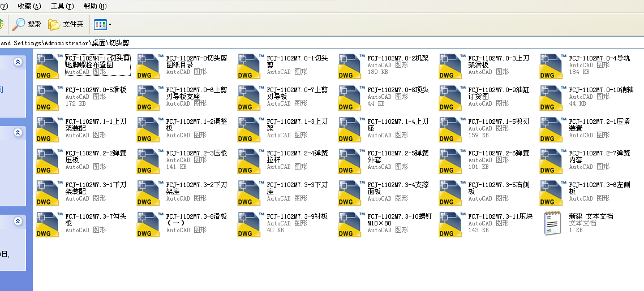Screen dimensions: 644x291
Task: Select the FCJ-1102M7.0-2机架 DWG file icon
Action: (350, 67)
